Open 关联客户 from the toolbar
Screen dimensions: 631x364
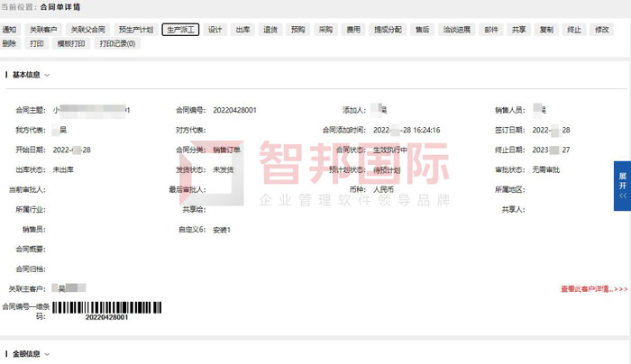coord(43,30)
